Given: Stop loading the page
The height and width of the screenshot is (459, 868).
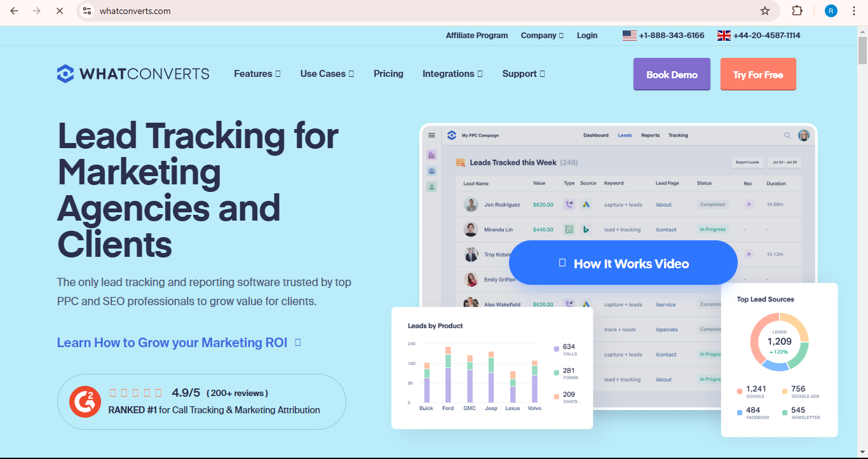Looking at the screenshot, I should pos(59,11).
